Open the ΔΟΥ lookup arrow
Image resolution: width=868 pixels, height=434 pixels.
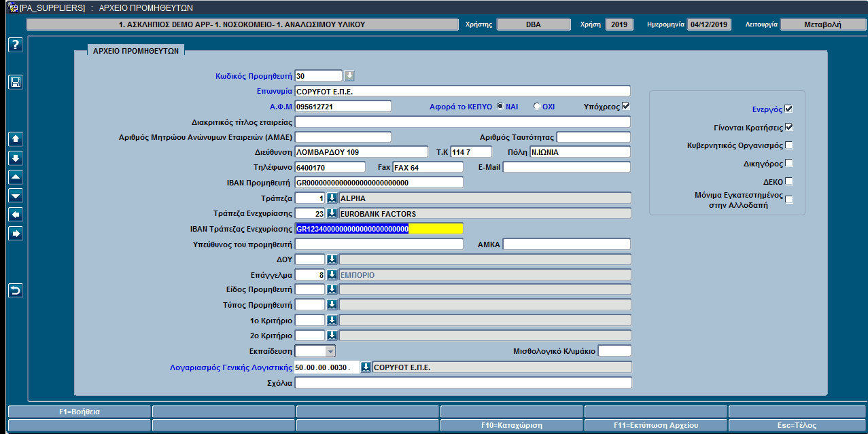(332, 259)
